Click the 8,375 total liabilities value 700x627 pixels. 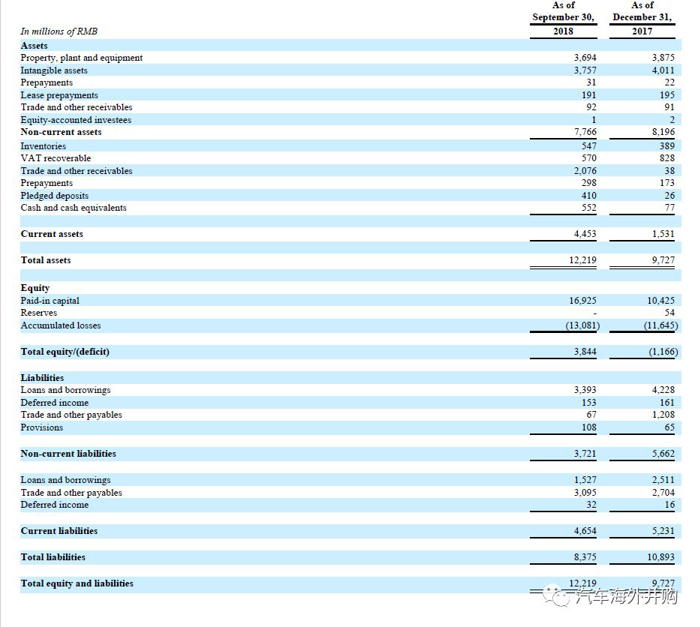585,557
